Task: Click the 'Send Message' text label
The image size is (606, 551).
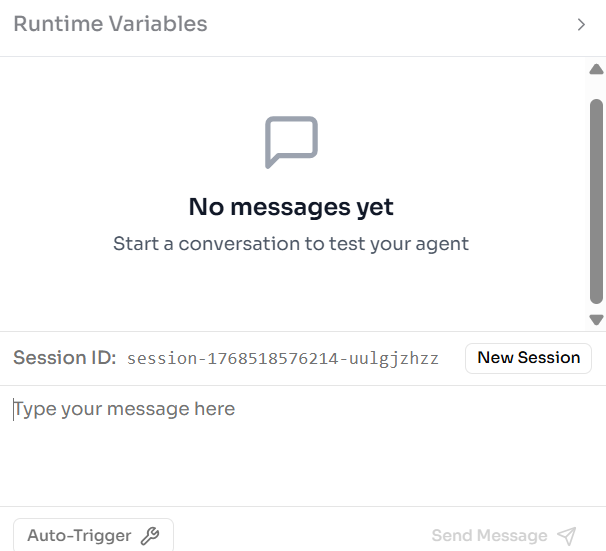Action: [x=489, y=536]
